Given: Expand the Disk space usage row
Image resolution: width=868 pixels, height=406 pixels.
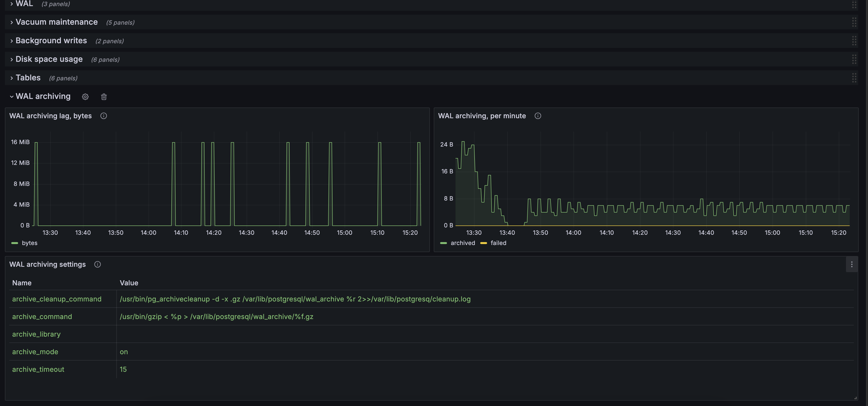Looking at the screenshot, I should click(x=49, y=59).
